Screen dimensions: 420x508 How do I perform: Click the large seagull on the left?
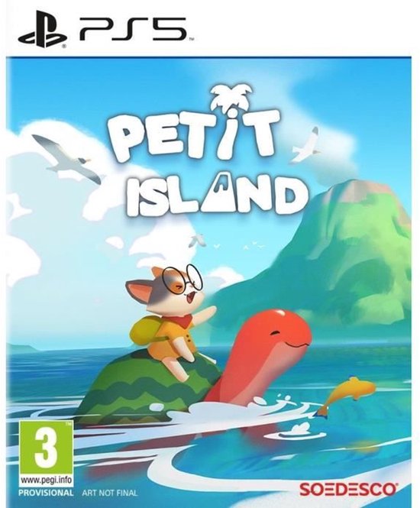[66, 159]
